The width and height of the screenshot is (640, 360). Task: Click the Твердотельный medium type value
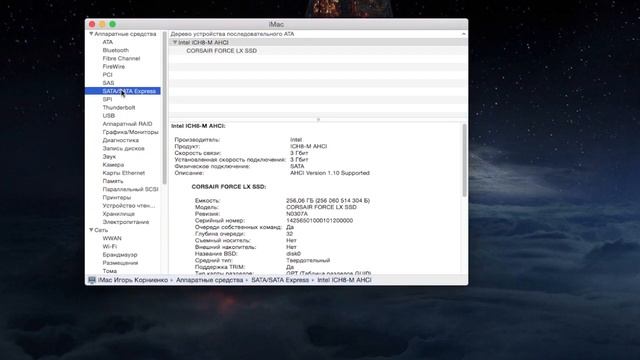coord(308,260)
